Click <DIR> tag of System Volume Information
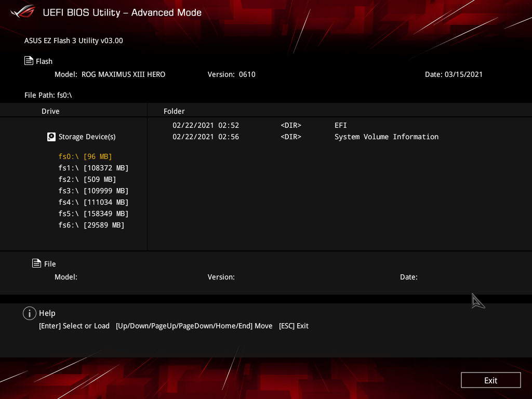 click(291, 137)
